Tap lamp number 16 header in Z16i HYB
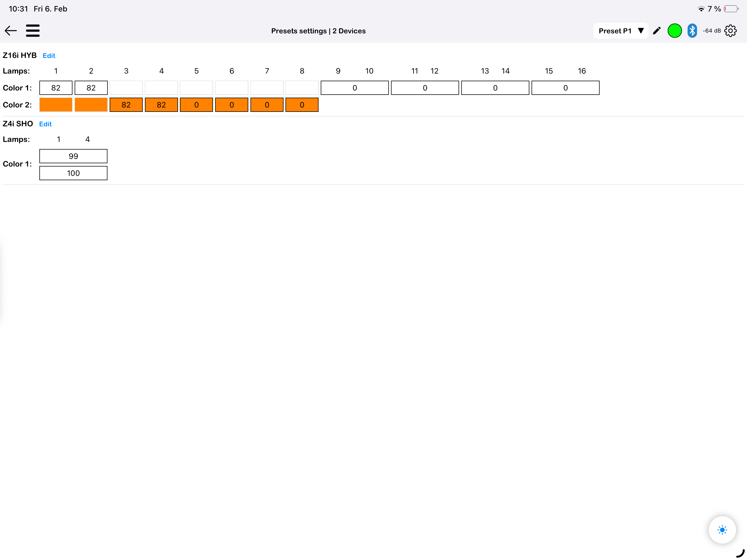 [582, 71]
